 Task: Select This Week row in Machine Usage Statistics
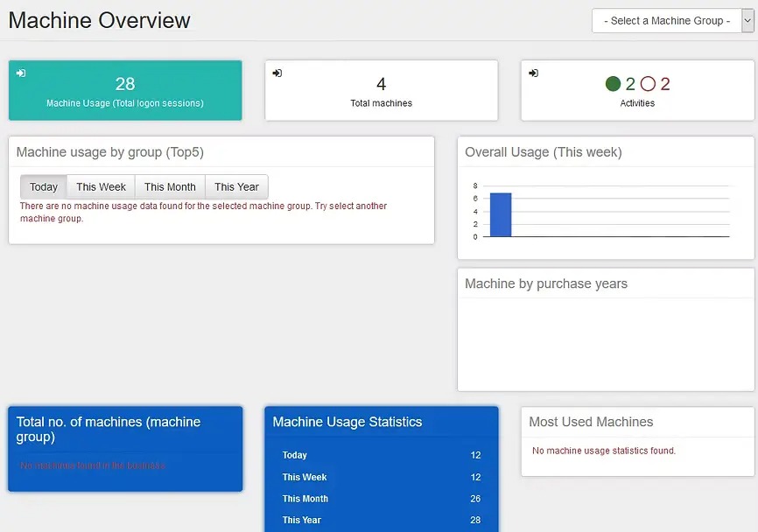(x=381, y=477)
